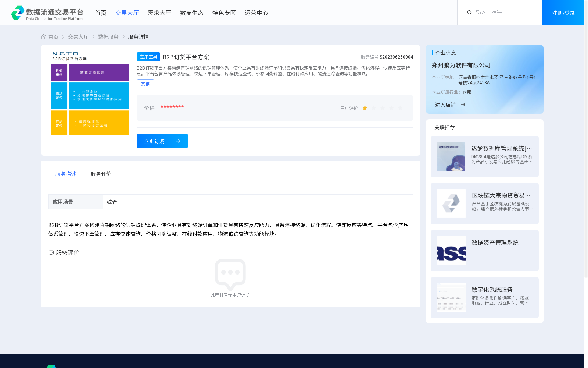Open the B2B订货平台方案 product image
Image resolution: width=588 pixels, height=368 pixels.
point(90,94)
